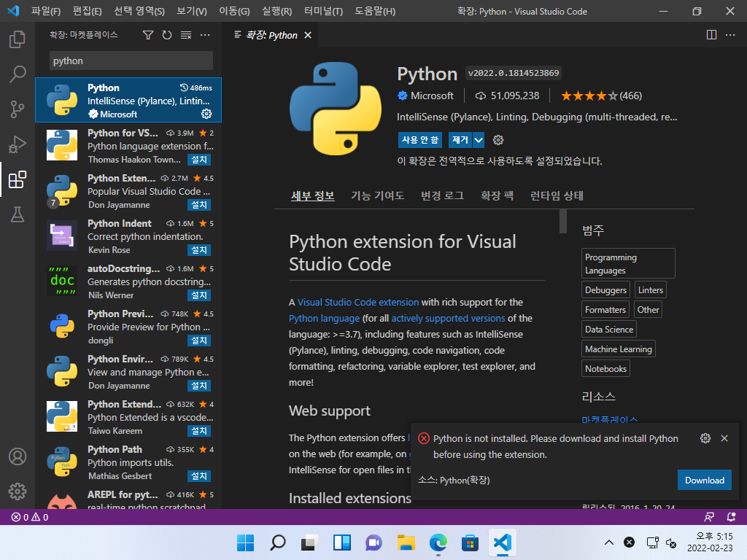This screenshot has height=560, width=747.
Task: Open extension settings gear next to 제거
Action: point(498,140)
